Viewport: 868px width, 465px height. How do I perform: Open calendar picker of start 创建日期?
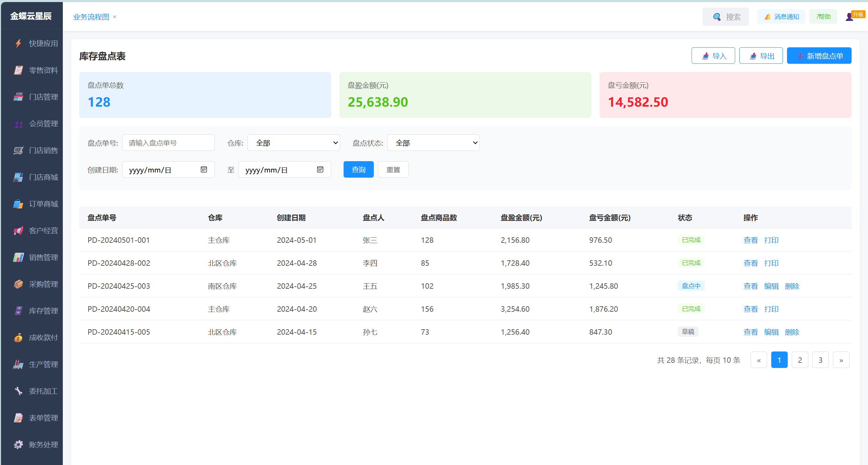coord(204,170)
